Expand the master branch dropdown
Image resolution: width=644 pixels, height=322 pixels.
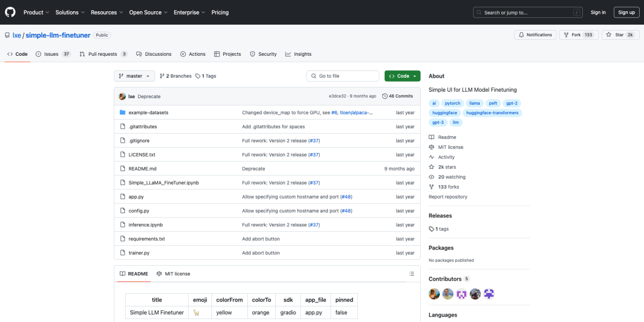[x=134, y=76]
